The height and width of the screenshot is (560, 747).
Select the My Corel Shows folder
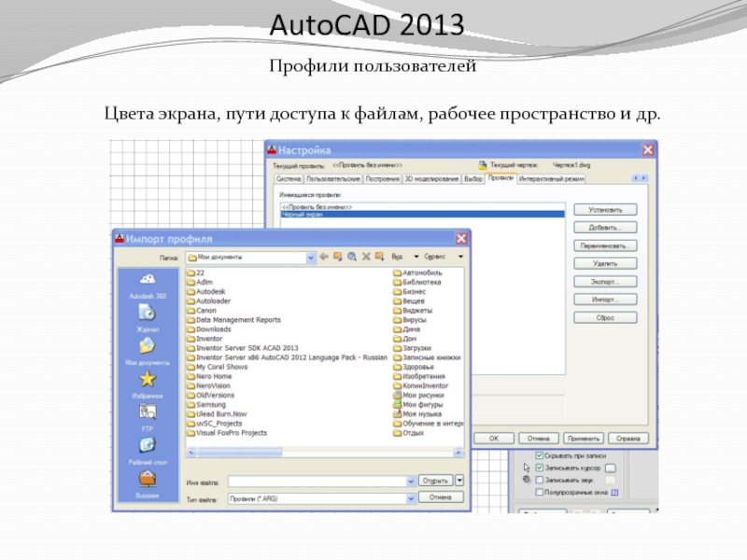(218, 367)
